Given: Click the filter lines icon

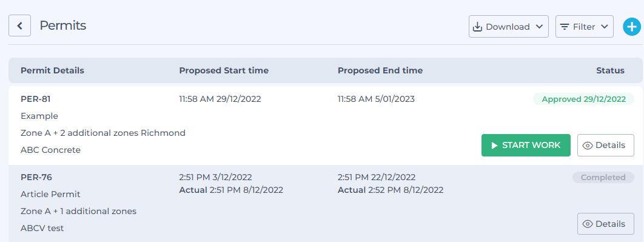Looking at the screenshot, I should [x=565, y=27].
